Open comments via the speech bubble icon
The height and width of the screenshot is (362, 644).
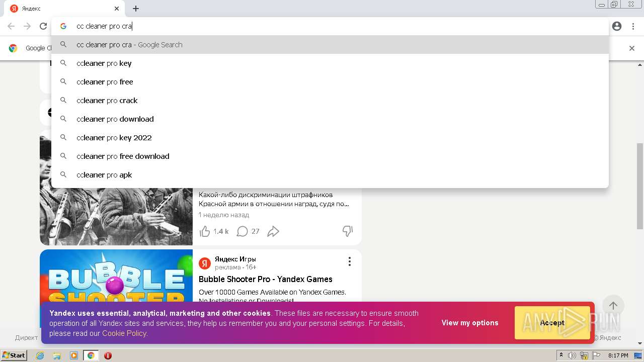[242, 231]
